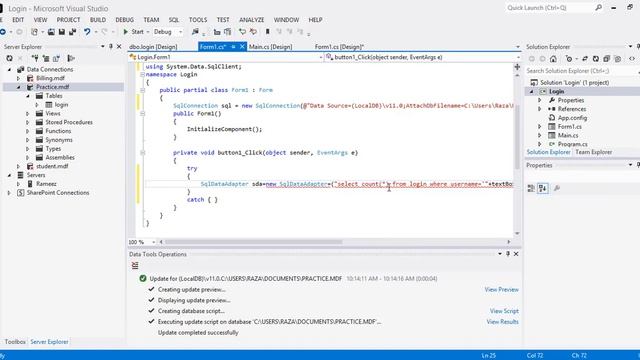Toggle bookmark icon in the toolbar
The height and width of the screenshot is (360, 640).
point(267,32)
